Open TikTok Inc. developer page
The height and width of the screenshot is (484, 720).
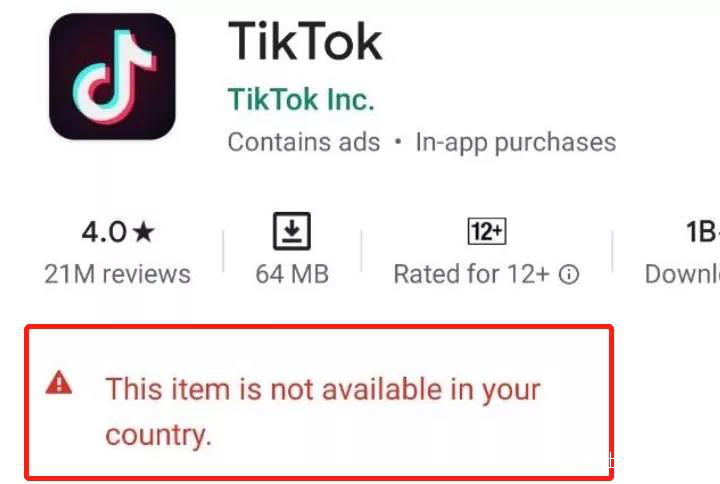301,99
